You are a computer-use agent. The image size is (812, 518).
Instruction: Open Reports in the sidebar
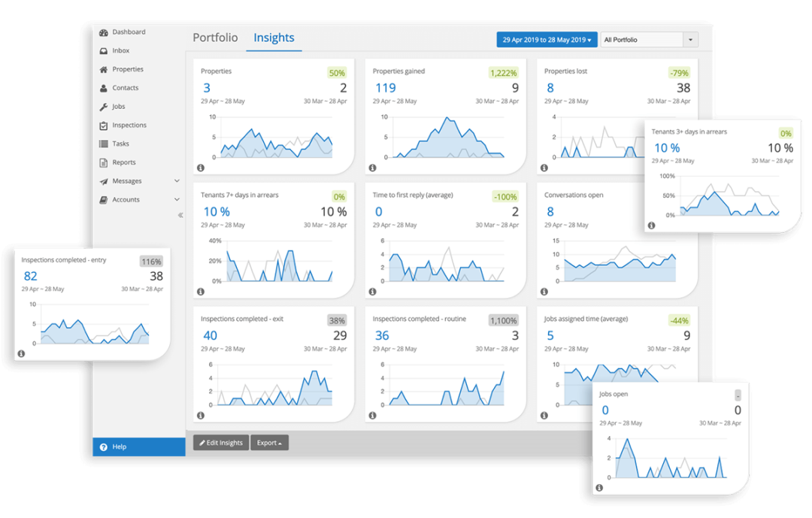(x=124, y=162)
